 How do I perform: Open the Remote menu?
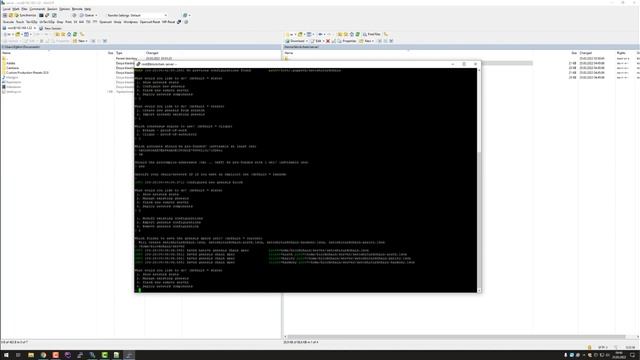(x=77, y=9)
